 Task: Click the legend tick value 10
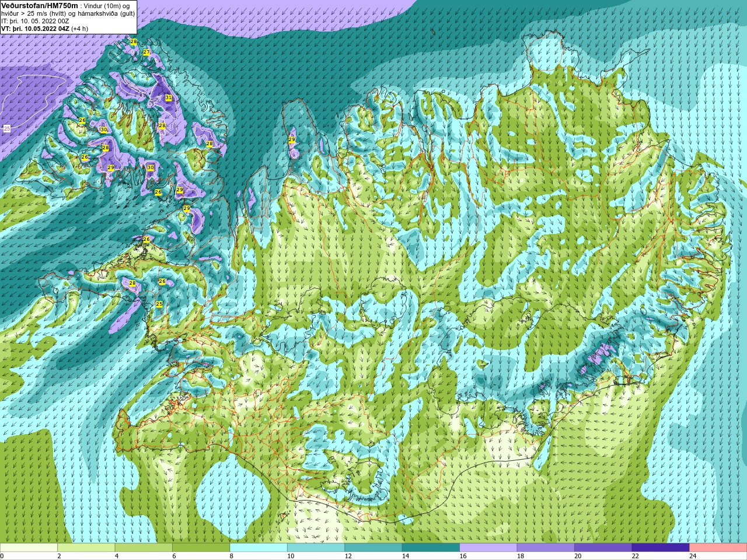coord(291,556)
